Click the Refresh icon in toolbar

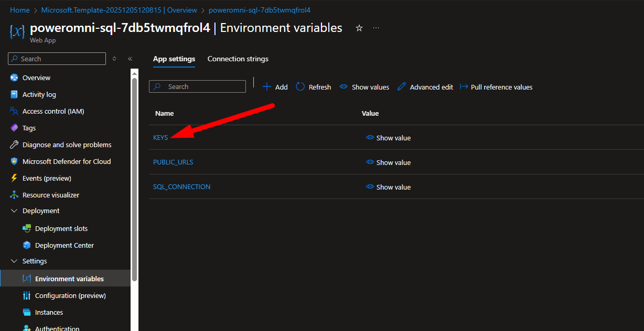coord(300,87)
